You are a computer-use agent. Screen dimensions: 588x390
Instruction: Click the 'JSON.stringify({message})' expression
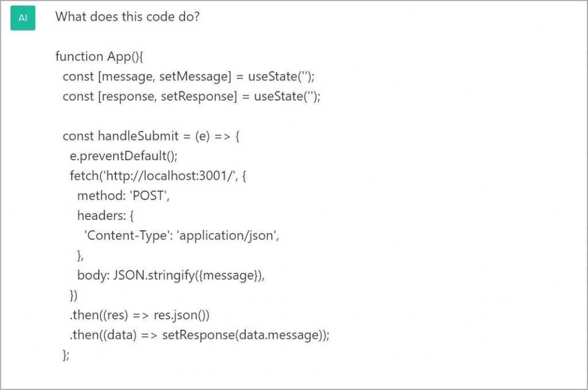(187, 275)
